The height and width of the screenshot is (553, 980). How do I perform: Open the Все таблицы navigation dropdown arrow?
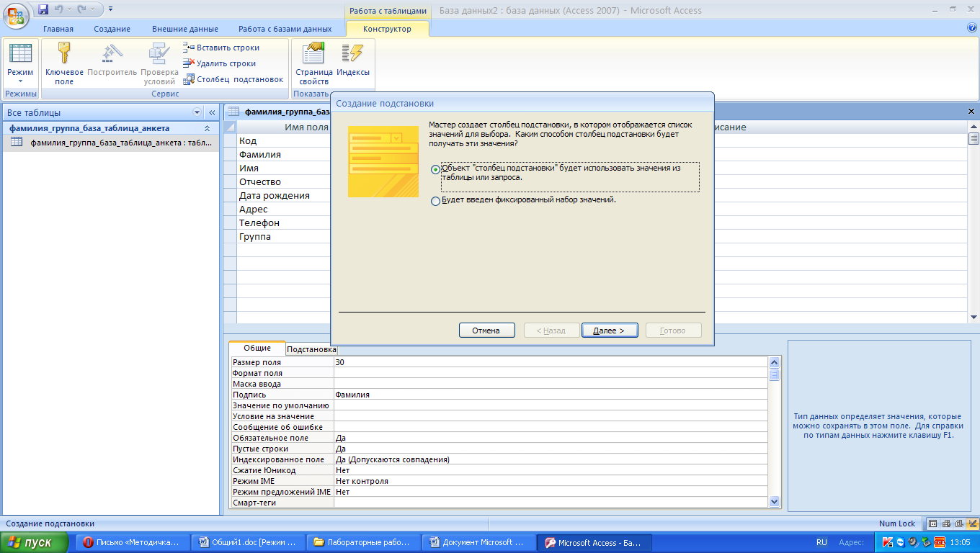click(197, 113)
